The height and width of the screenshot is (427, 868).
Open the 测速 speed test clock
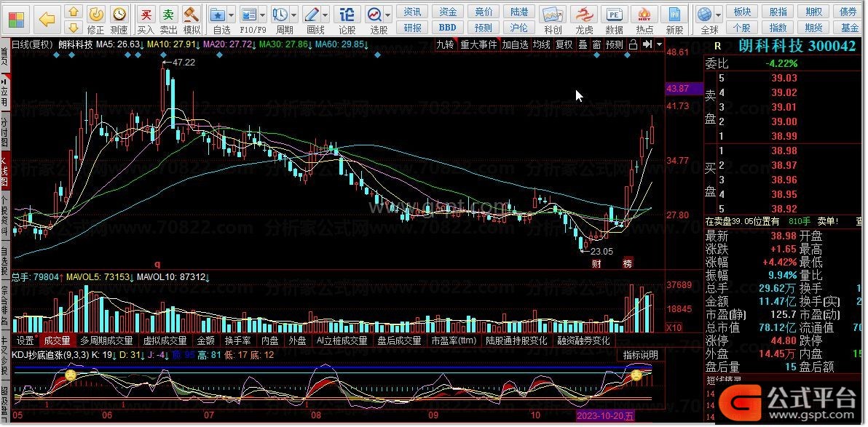[119, 20]
